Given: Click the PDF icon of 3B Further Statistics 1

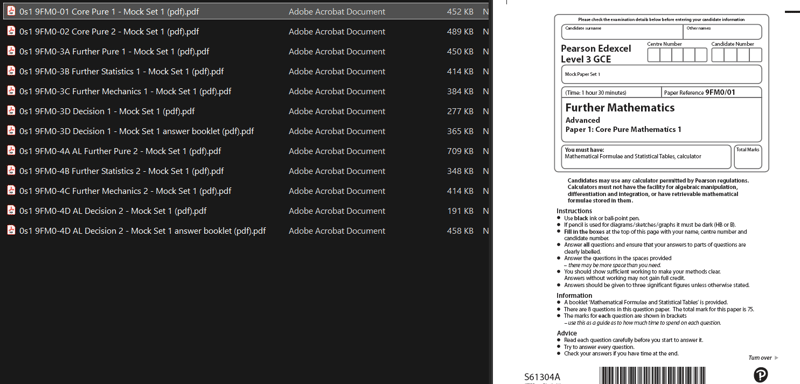Looking at the screenshot, I should 11,71.
